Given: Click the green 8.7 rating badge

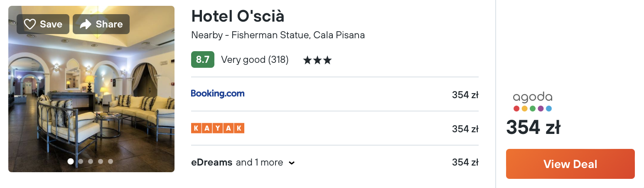Looking at the screenshot, I should pyautogui.click(x=203, y=59).
